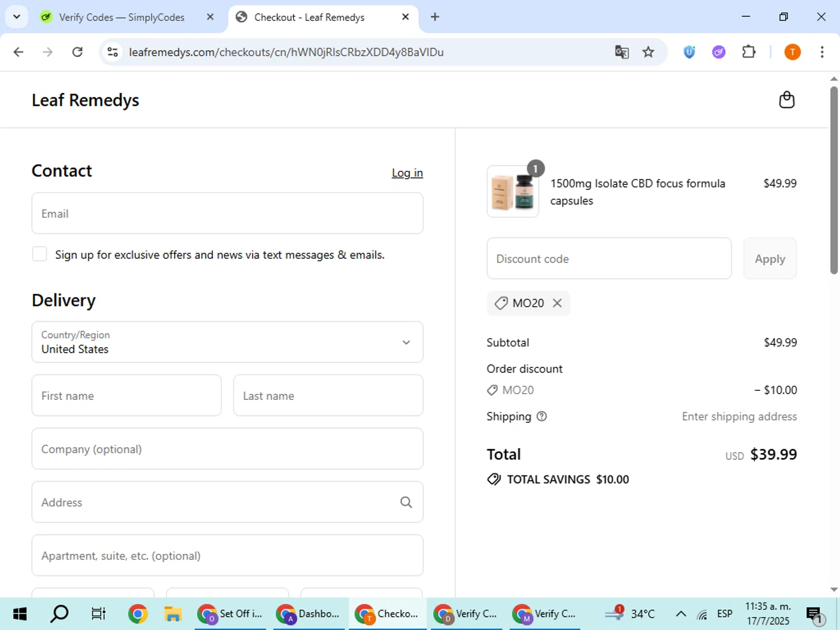The width and height of the screenshot is (840, 630).
Task: Open Chrome three-dot menu
Action: [822, 52]
